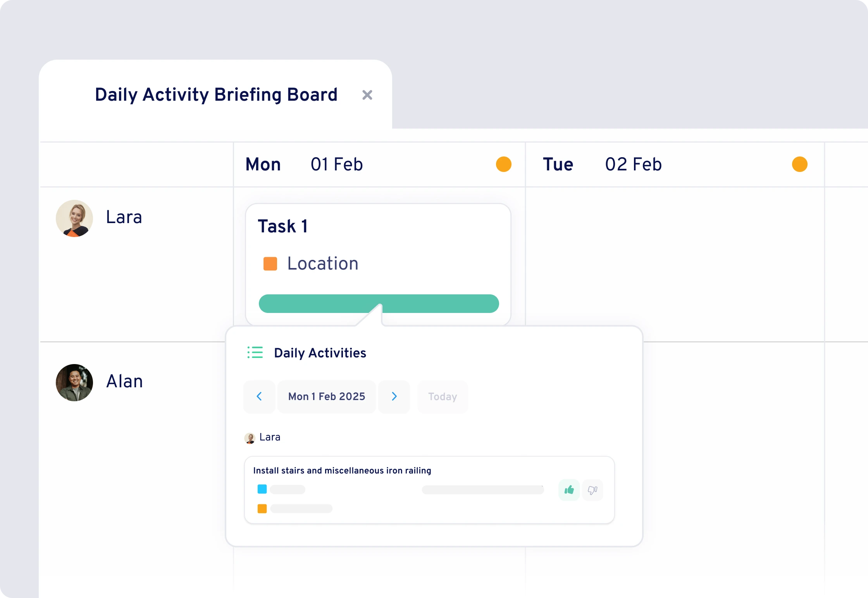This screenshot has height=598, width=868.
Task: Click the Mon 01 Feb column header
Action: [x=304, y=164]
